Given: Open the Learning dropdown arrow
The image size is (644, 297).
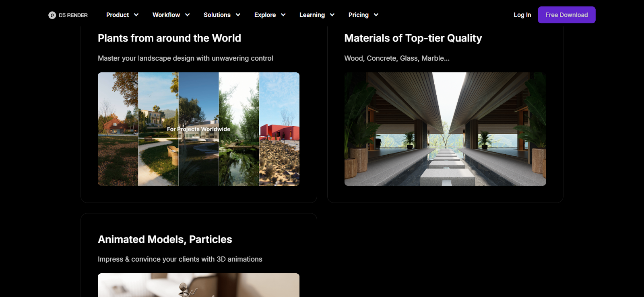Looking at the screenshot, I should pos(332,15).
